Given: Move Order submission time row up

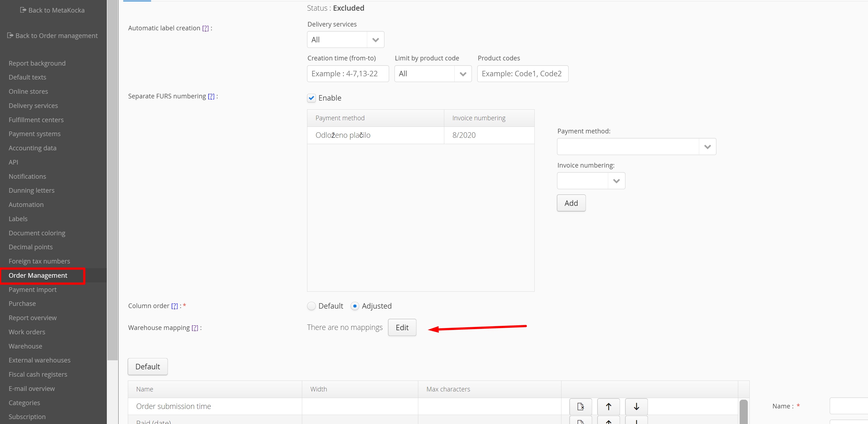Looking at the screenshot, I should click(x=608, y=407).
